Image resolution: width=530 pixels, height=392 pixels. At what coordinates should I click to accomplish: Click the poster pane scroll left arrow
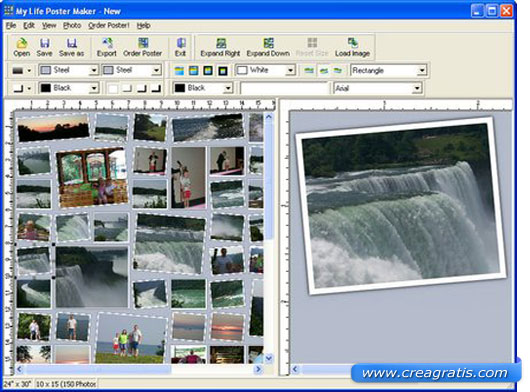point(19,369)
